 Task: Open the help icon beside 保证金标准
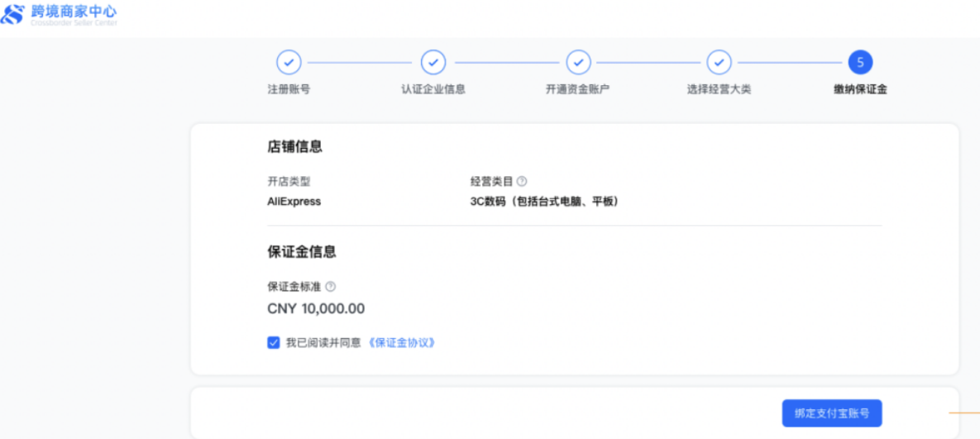[331, 287]
